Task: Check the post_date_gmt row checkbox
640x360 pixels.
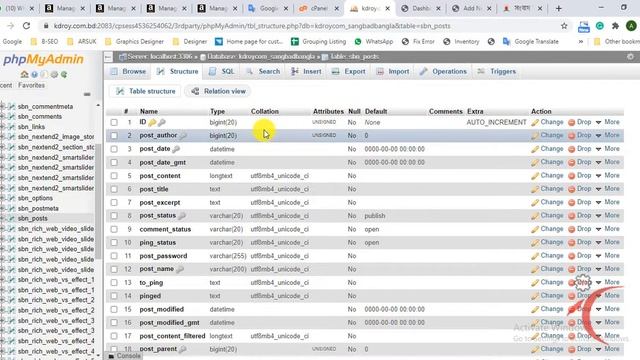Action: [x=114, y=162]
